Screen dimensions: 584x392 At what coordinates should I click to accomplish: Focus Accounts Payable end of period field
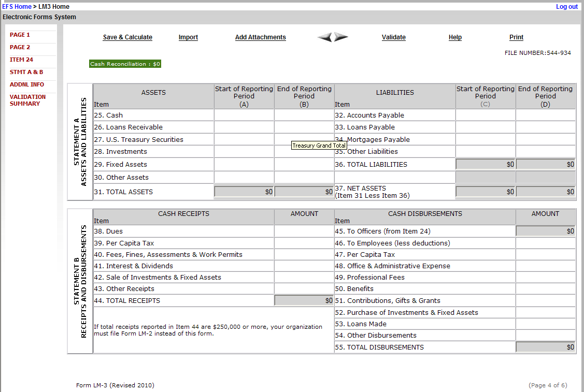545,115
